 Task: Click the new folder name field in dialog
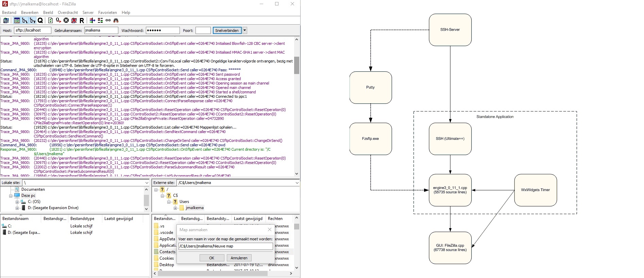[225, 246]
